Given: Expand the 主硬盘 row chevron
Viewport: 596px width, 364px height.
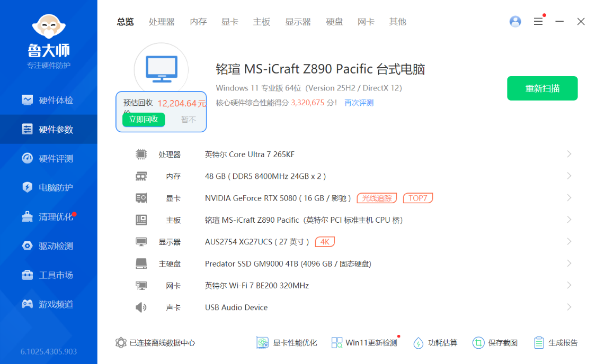Looking at the screenshot, I should [x=569, y=263].
